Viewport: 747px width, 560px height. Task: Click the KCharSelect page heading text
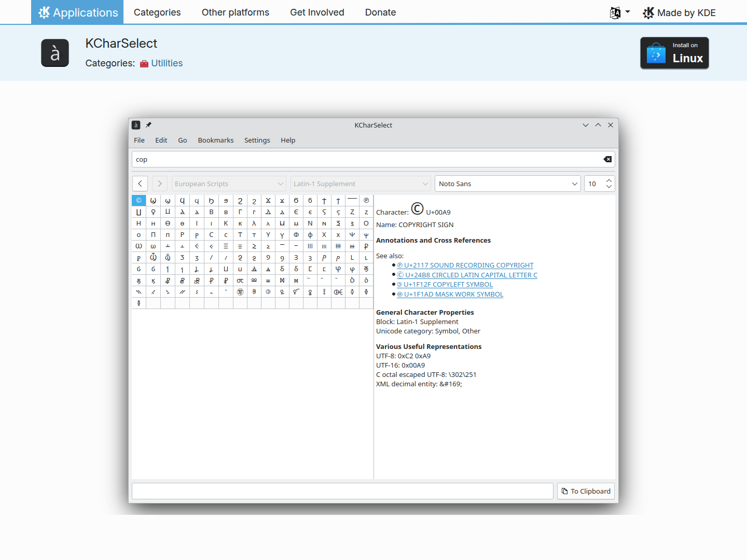point(121,44)
